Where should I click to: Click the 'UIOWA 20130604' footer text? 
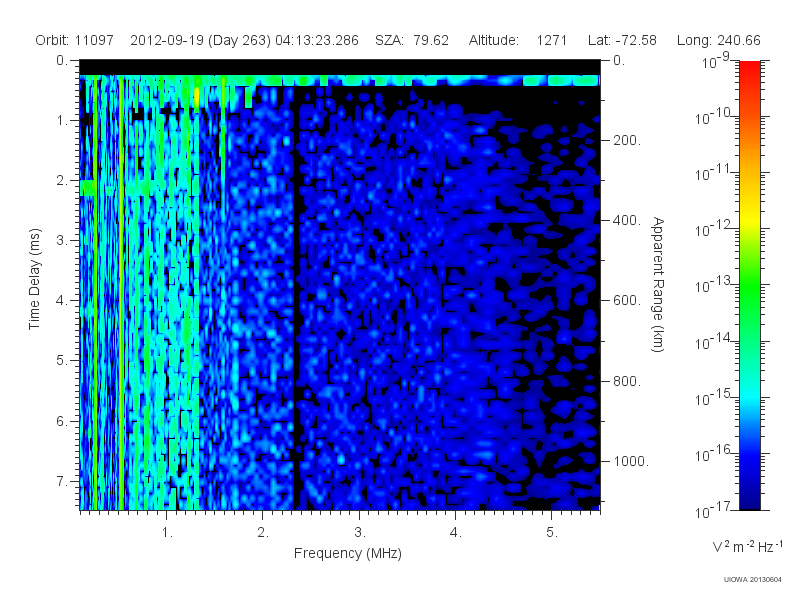tap(753, 580)
